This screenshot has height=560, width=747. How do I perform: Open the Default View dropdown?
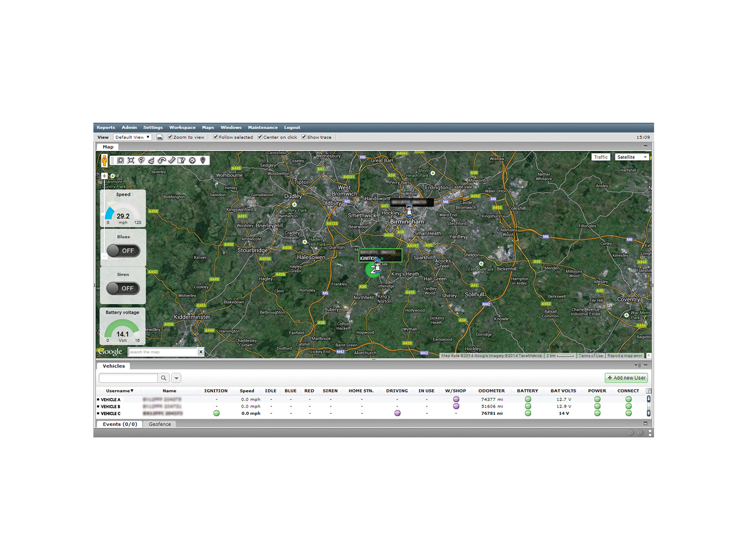coord(133,137)
